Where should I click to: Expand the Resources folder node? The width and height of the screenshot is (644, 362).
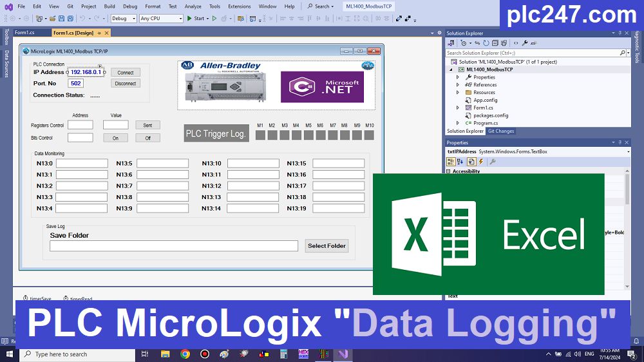(457, 93)
